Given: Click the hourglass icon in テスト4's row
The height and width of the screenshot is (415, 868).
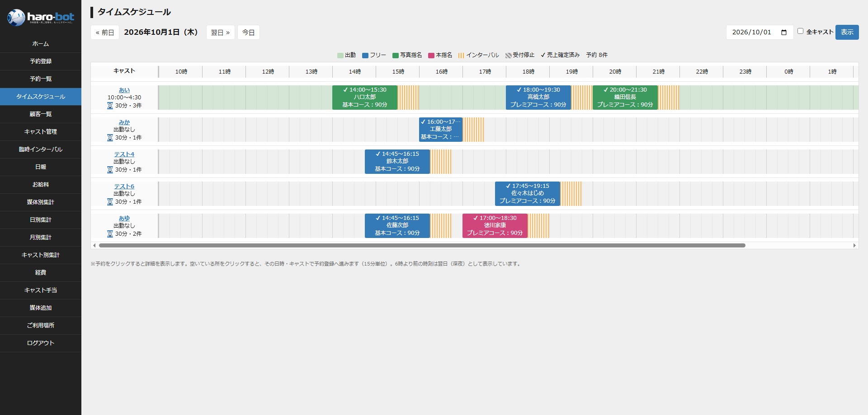Looking at the screenshot, I should click(x=110, y=170).
